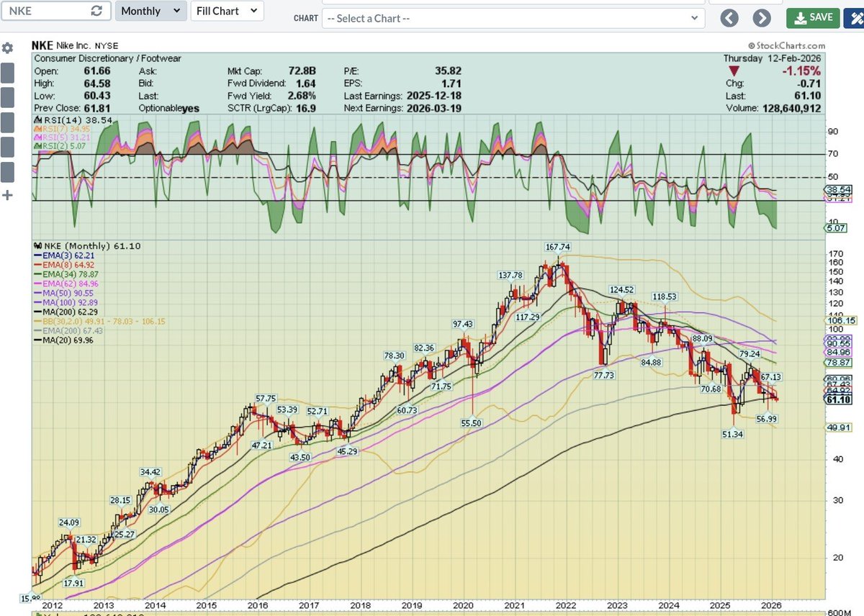Image resolution: width=864 pixels, height=616 pixels.
Task: Select the MA(20) 69.96 legend entry
Action: click(x=63, y=340)
